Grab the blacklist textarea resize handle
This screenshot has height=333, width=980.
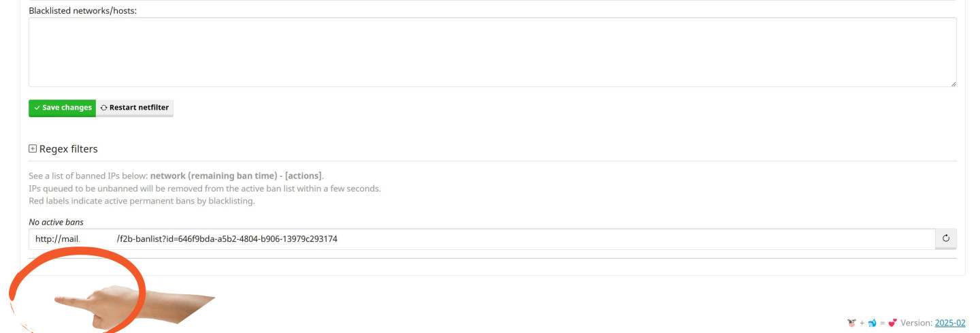coord(953,84)
